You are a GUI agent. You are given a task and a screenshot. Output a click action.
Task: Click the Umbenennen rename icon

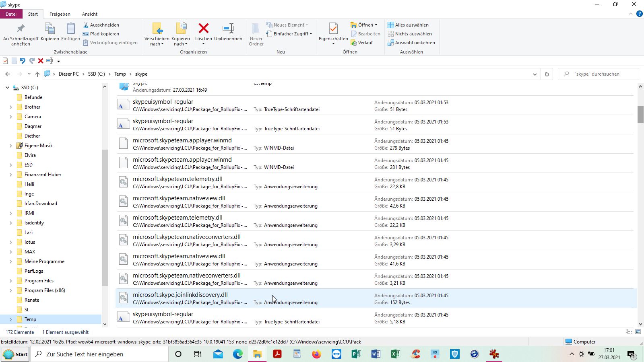(228, 32)
